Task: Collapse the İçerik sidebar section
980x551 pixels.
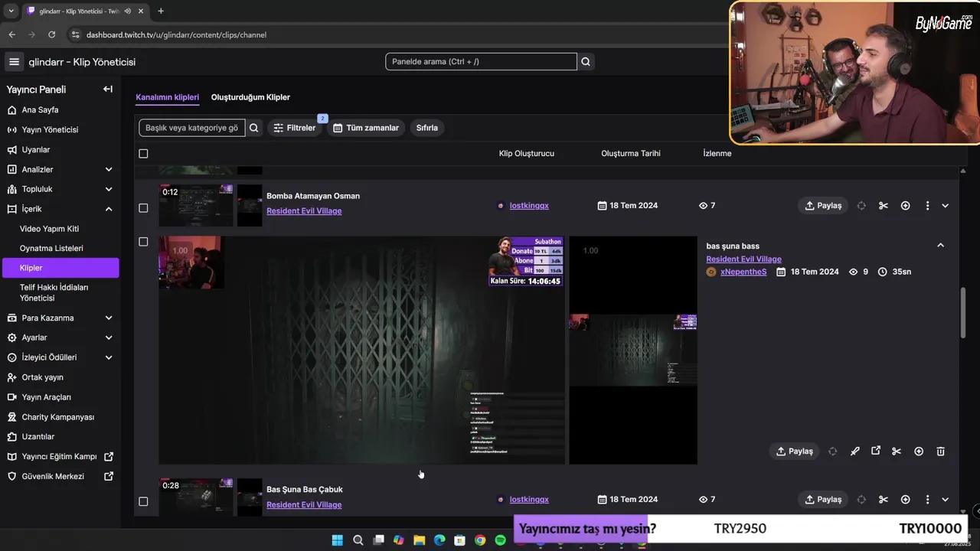Action: [108, 209]
